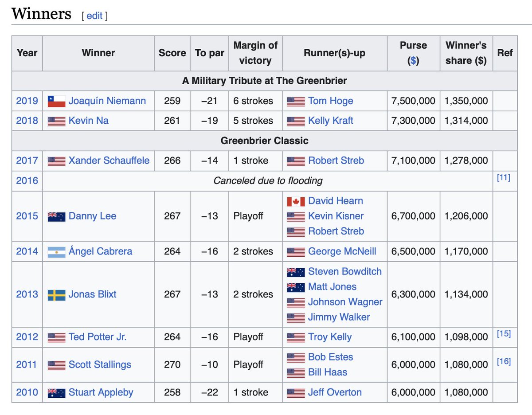
Task: Click Australia flag beside Stuart Appleby
Action: [x=56, y=393]
